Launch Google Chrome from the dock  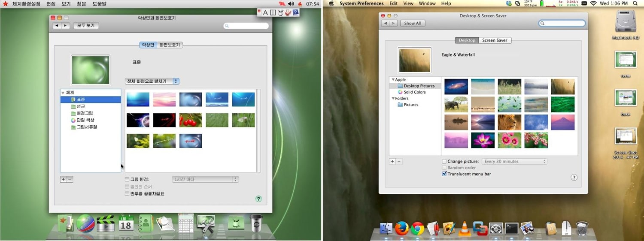[x=417, y=228]
